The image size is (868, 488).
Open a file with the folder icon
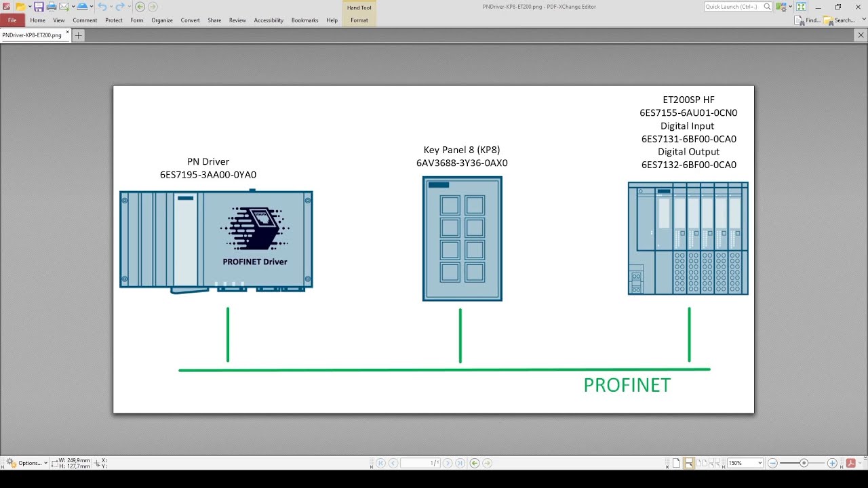[x=20, y=7]
